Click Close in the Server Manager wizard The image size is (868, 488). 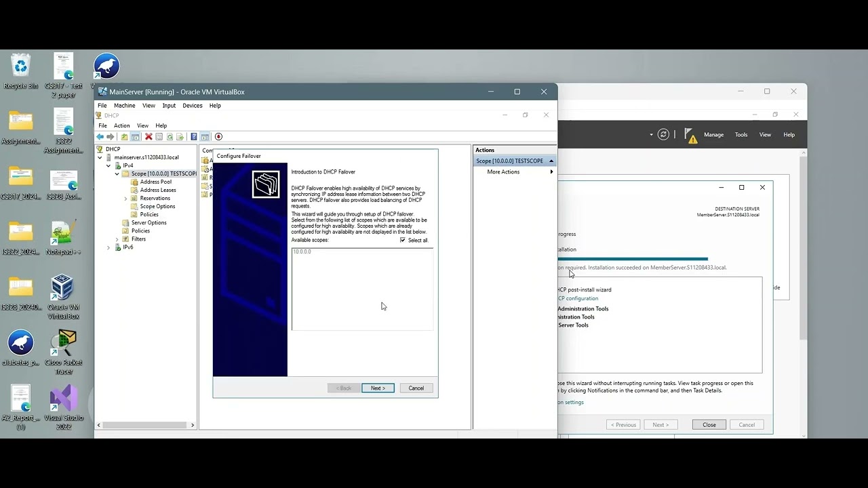pyautogui.click(x=709, y=425)
